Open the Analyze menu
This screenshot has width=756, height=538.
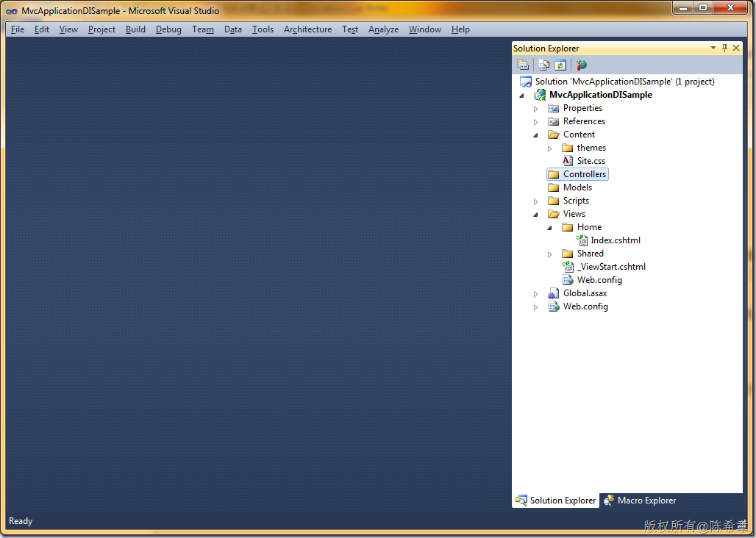tap(383, 29)
